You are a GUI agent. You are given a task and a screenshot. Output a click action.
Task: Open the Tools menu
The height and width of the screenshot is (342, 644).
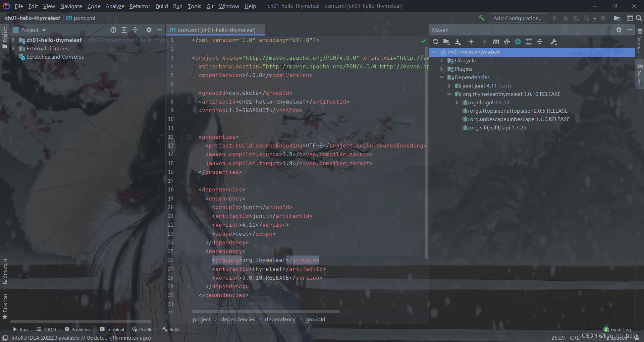tap(194, 6)
